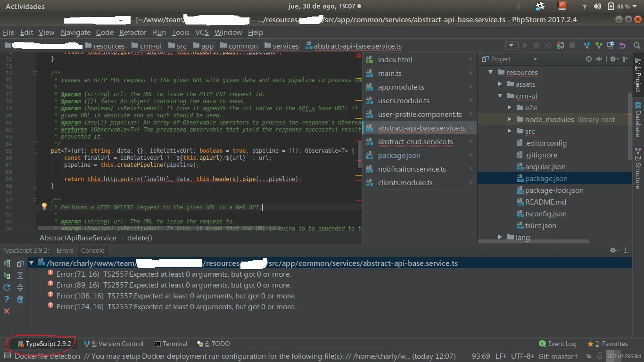Expand the e2e folder arrow

tap(510, 107)
